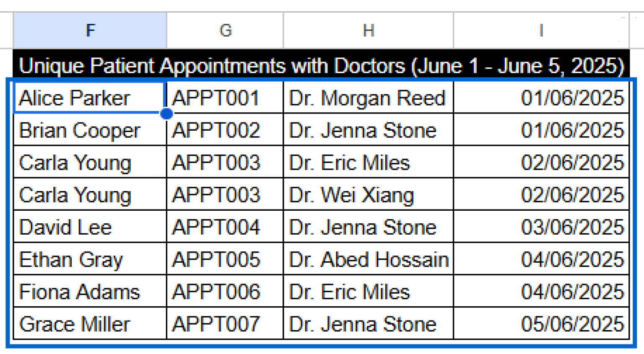Image resolution: width=644 pixels, height=354 pixels.
Task: Select column H header
Action: [368, 29]
